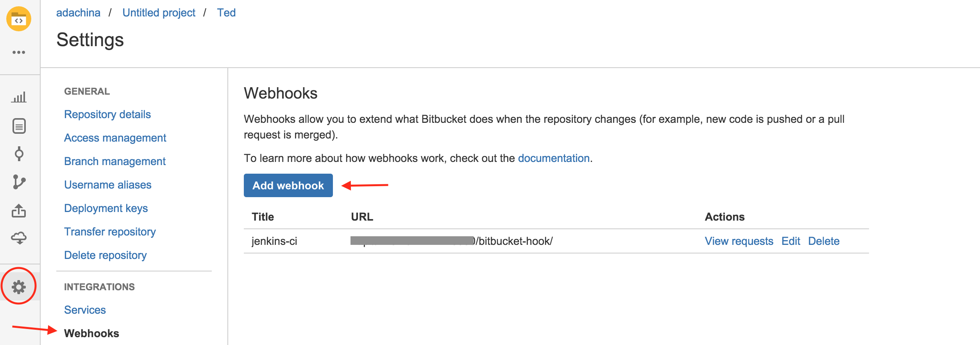Screen dimensions: 980x345
Task: Open the Branches view
Action: click(19, 182)
